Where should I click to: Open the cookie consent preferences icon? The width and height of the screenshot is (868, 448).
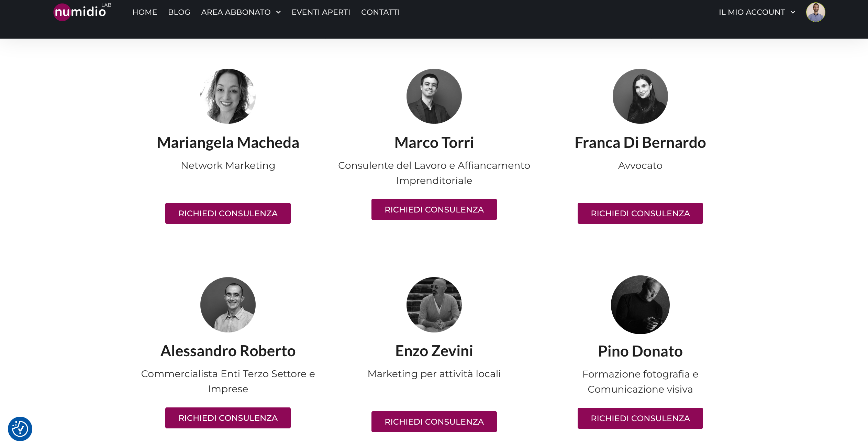[20, 428]
